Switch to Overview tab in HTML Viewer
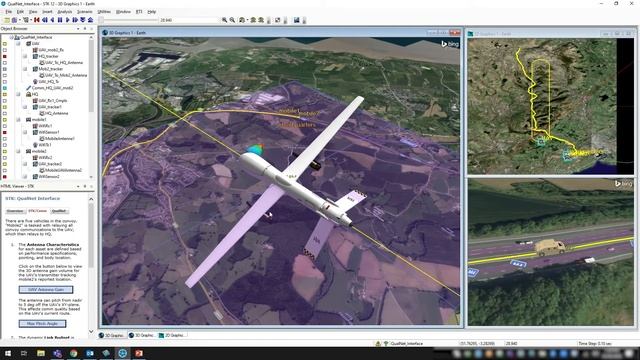640x360 pixels. pos(15,211)
